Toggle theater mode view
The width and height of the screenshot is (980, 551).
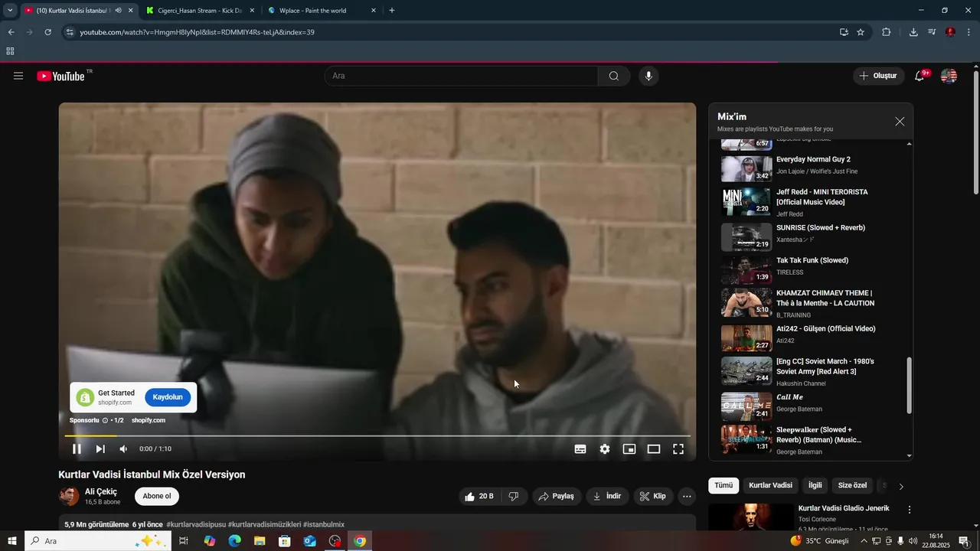(654, 449)
